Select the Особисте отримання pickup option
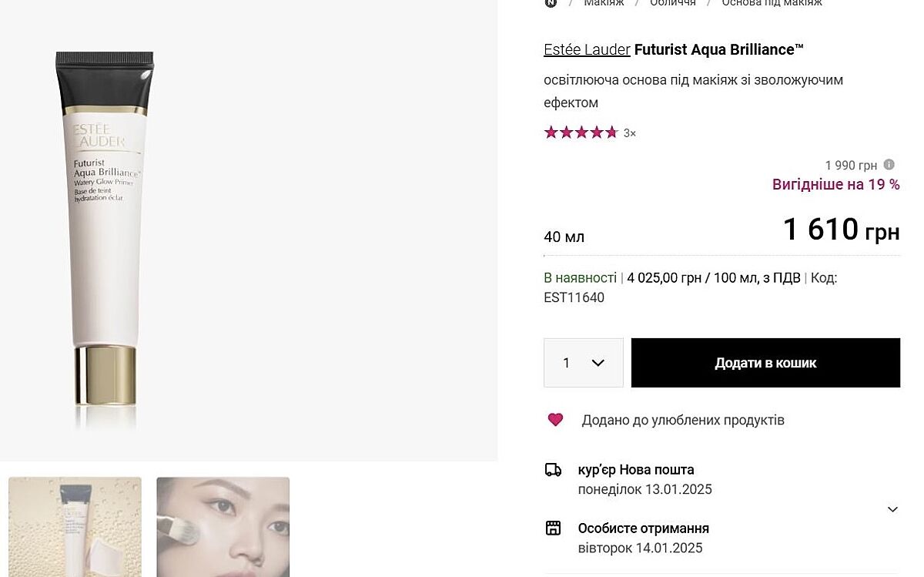Image resolution: width=924 pixels, height=577 pixels. [x=644, y=528]
